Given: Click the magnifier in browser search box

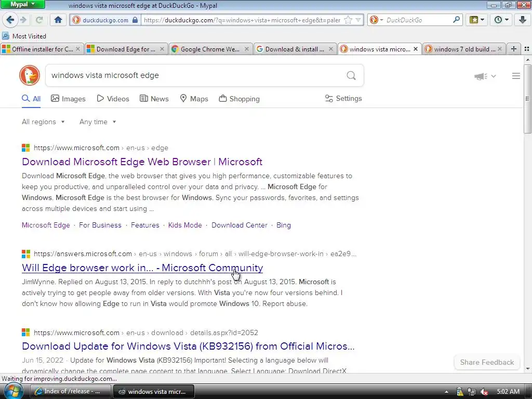Looking at the screenshot, I should (x=456, y=20).
